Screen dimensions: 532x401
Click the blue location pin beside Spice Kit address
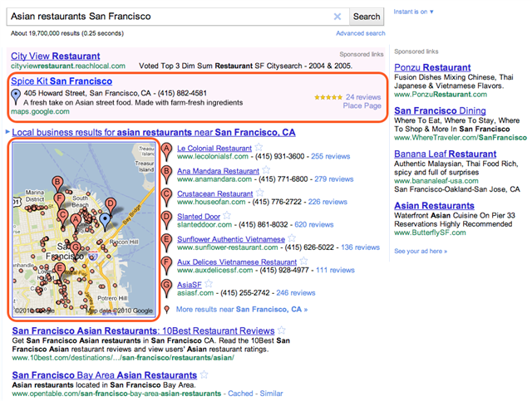(x=16, y=98)
